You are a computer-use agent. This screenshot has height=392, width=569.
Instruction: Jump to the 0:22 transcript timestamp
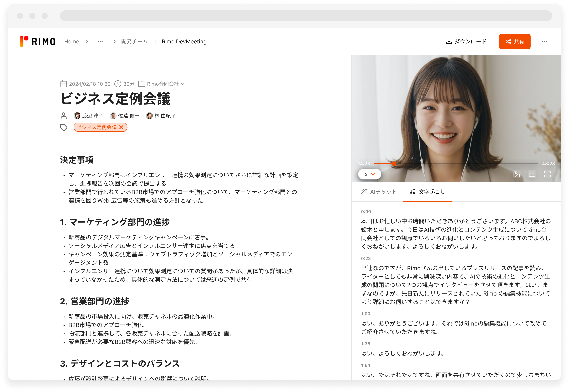(366, 258)
